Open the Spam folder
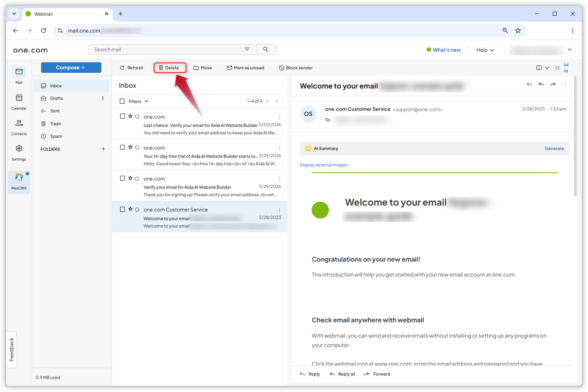 pyautogui.click(x=71, y=136)
